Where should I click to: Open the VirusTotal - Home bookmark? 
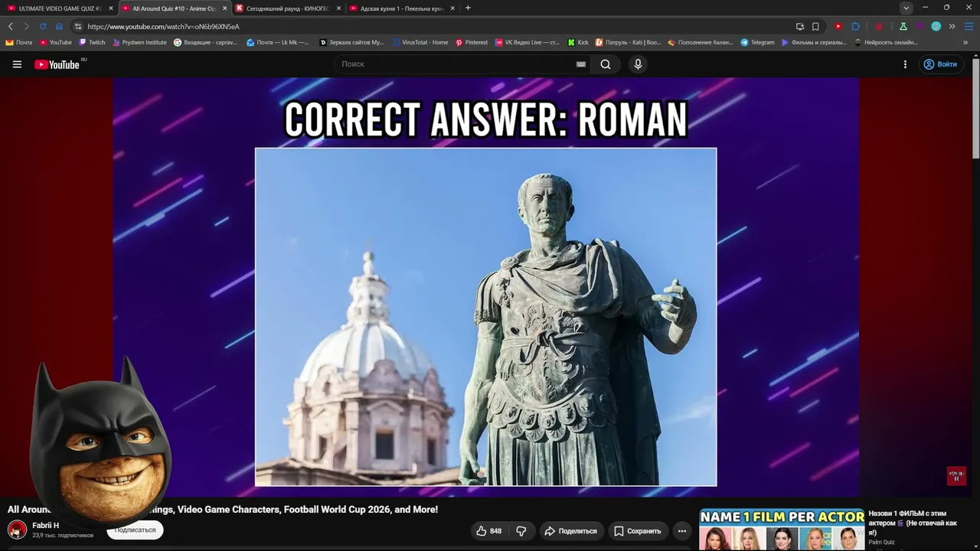point(420,42)
